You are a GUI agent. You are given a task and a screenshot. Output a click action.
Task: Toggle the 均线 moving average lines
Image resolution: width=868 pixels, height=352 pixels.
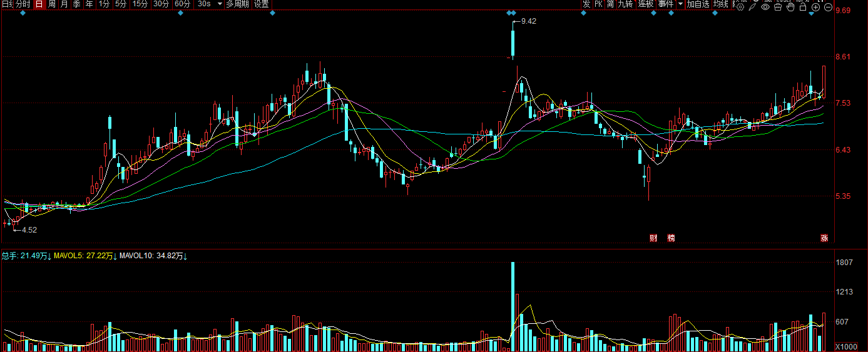tap(721, 4)
